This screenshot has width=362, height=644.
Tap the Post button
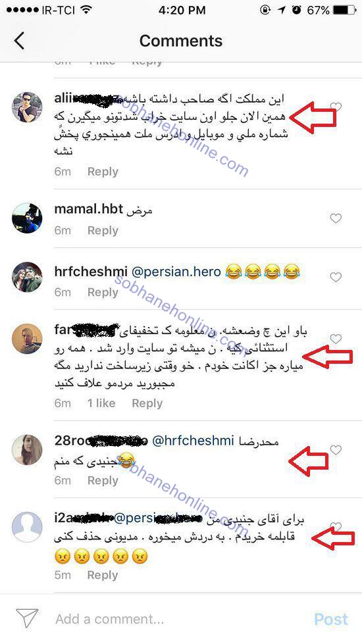coord(331,619)
